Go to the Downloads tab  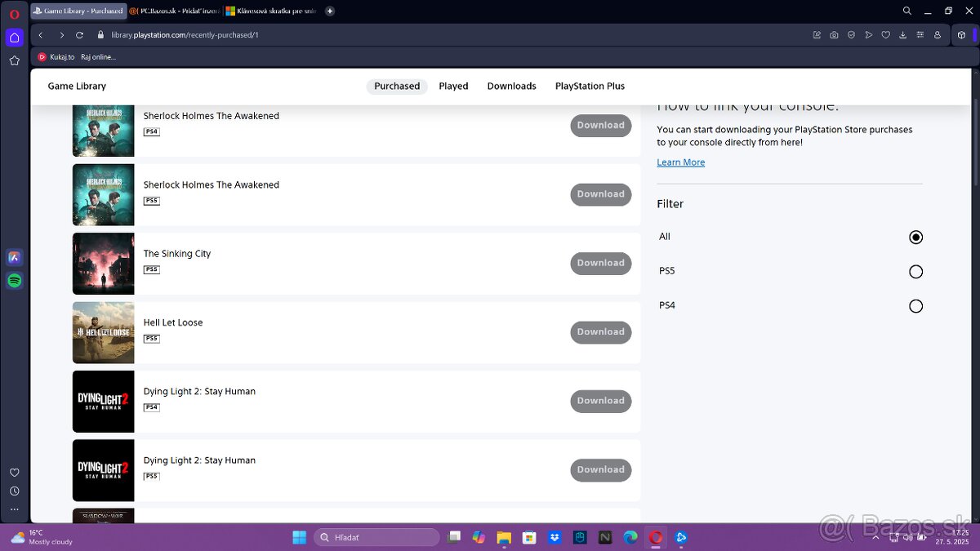(x=511, y=87)
